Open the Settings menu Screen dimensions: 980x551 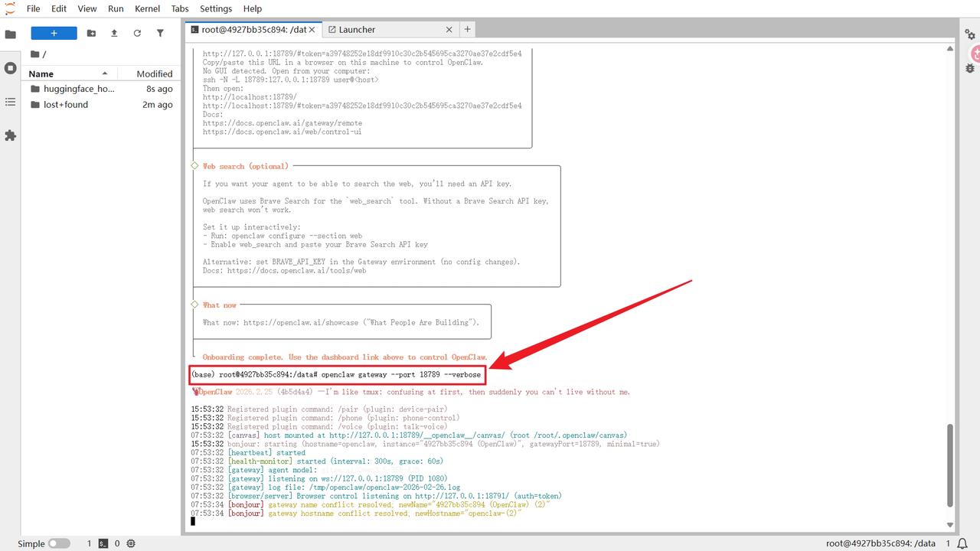(x=216, y=8)
